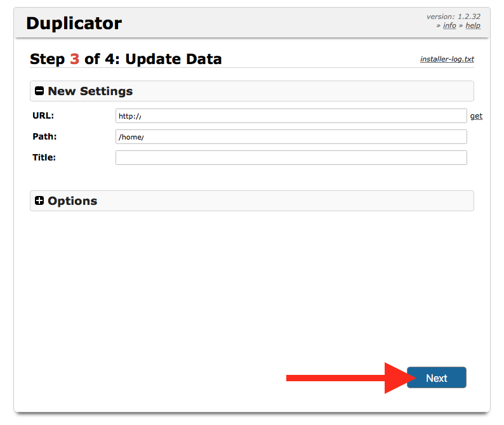Viewport: 504px width, 425px height.
Task: Expand the Options section plus icon
Action: click(x=39, y=201)
